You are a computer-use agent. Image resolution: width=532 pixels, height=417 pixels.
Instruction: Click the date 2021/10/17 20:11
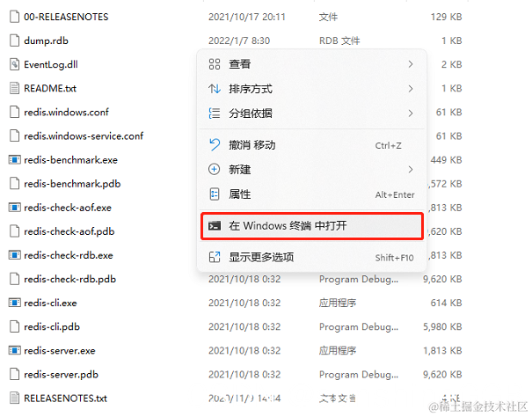pyautogui.click(x=247, y=17)
